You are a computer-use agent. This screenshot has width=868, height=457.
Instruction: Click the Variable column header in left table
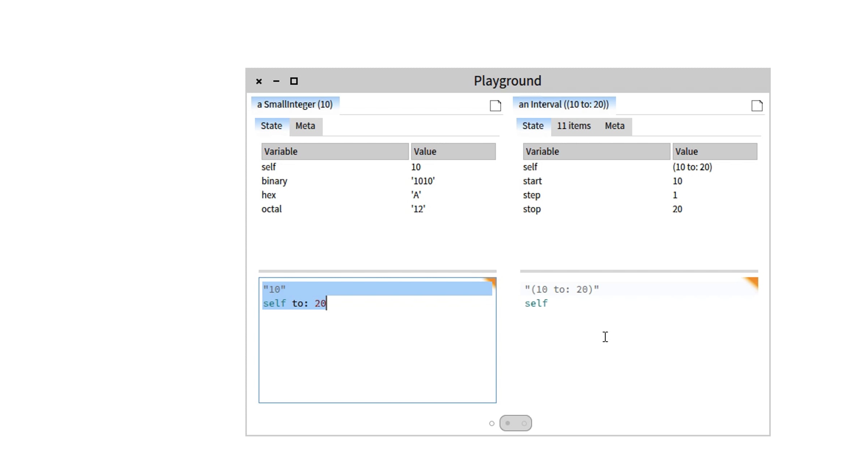coord(335,152)
